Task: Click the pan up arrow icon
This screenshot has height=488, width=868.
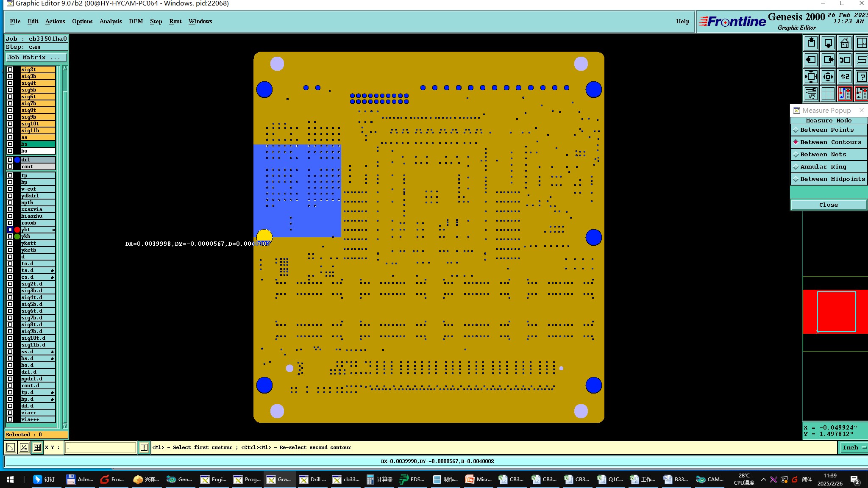Action: (x=811, y=43)
